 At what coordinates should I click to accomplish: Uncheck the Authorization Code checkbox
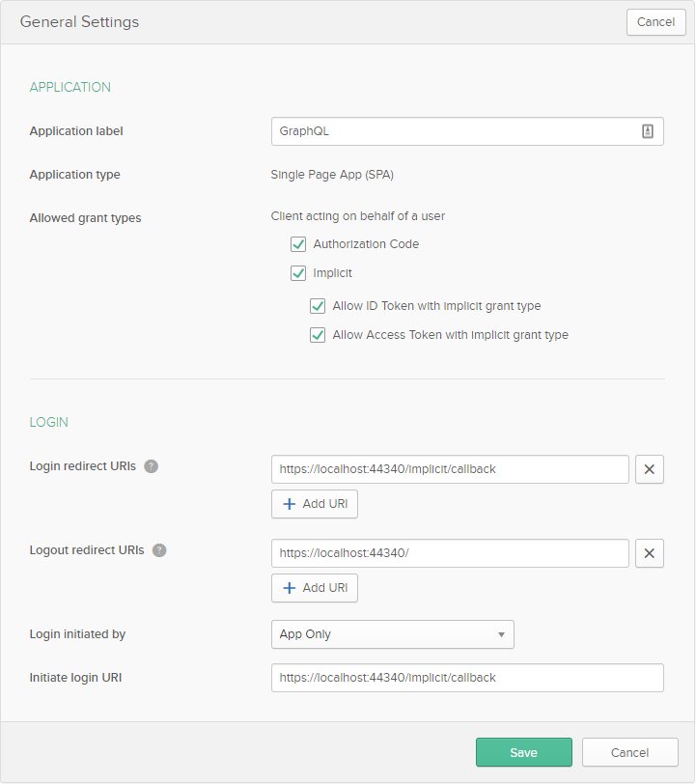pyautogui.click(x=298, y=244)
